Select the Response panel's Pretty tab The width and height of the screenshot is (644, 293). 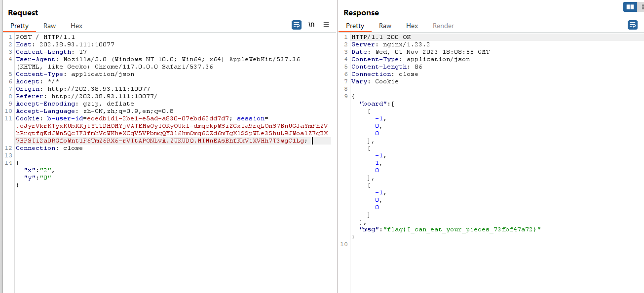click(x=355, y=26)
